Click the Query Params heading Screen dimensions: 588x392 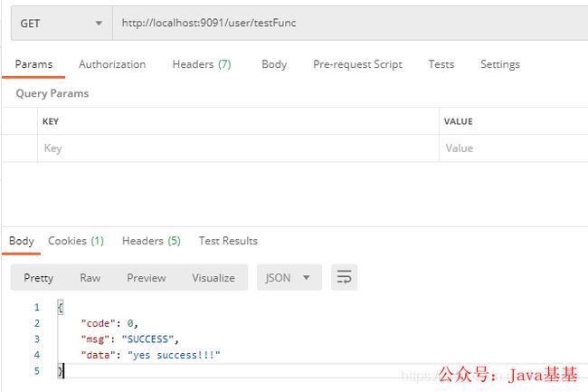coord(52,93)
